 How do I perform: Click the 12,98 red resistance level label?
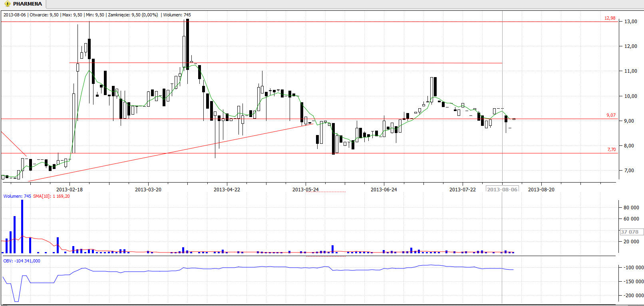coord(610,18)
